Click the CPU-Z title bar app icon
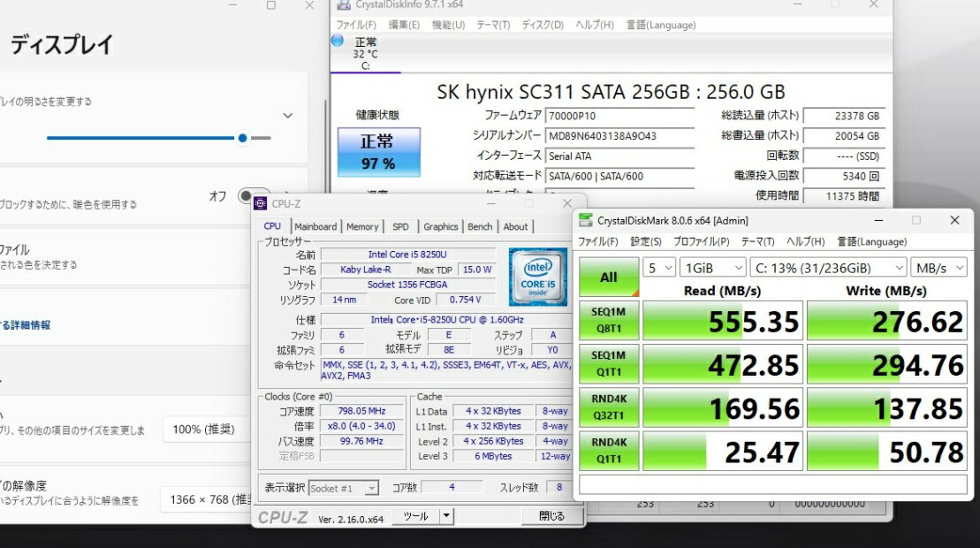This screenshot has height=548, width=980. [261, 204]
